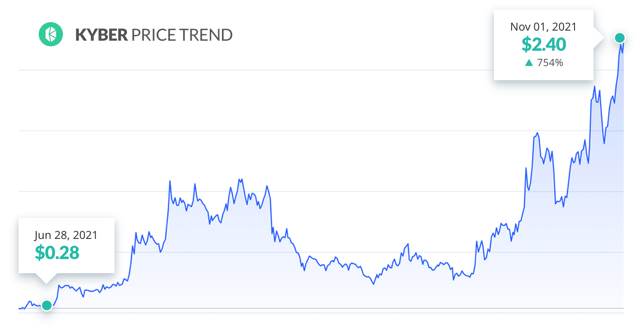Click the Nov 01 tooltip card
Image resolution: width=644 pixels, height=332 pixels.
click(x=544, y=45)
